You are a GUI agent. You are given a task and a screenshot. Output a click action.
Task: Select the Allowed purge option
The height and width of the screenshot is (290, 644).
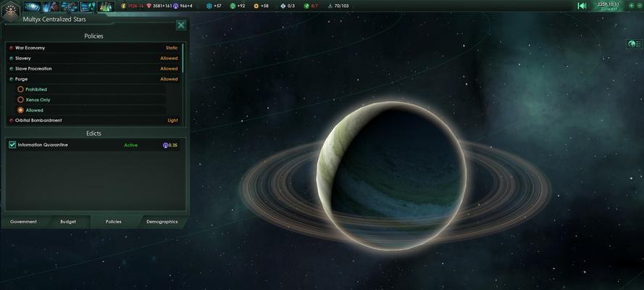coord(20,110)
